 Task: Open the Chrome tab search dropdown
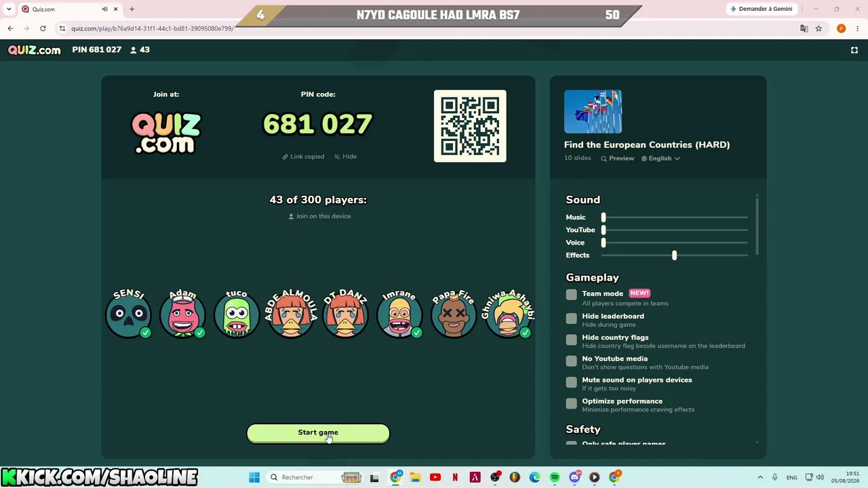pyautogui.click(x=9, y=9)
